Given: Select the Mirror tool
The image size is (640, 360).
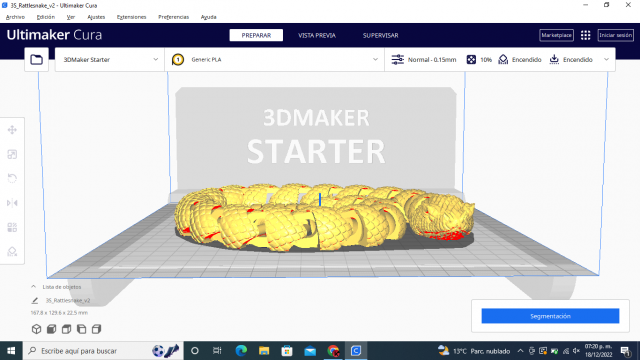Looking at the screenshot, I should (x=12, y=203).
